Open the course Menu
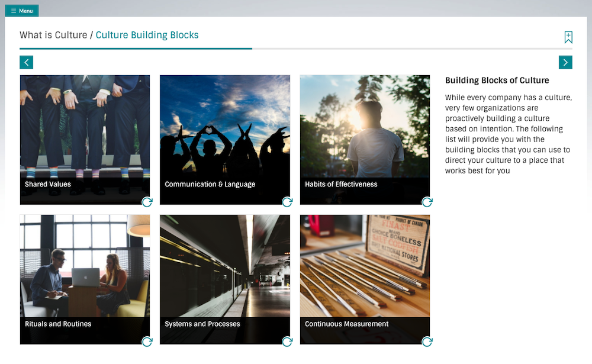592x364 pixels. [22, 10]
